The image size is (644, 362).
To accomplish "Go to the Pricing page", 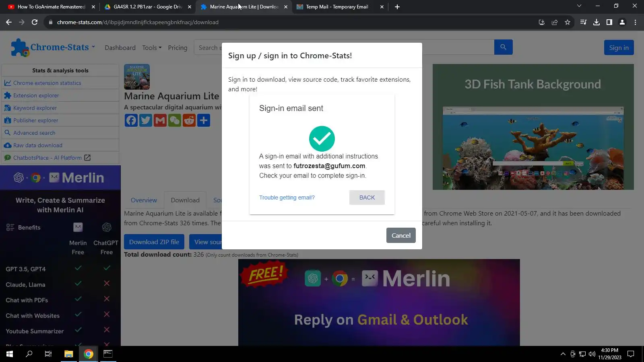I will tap(178, 47).
